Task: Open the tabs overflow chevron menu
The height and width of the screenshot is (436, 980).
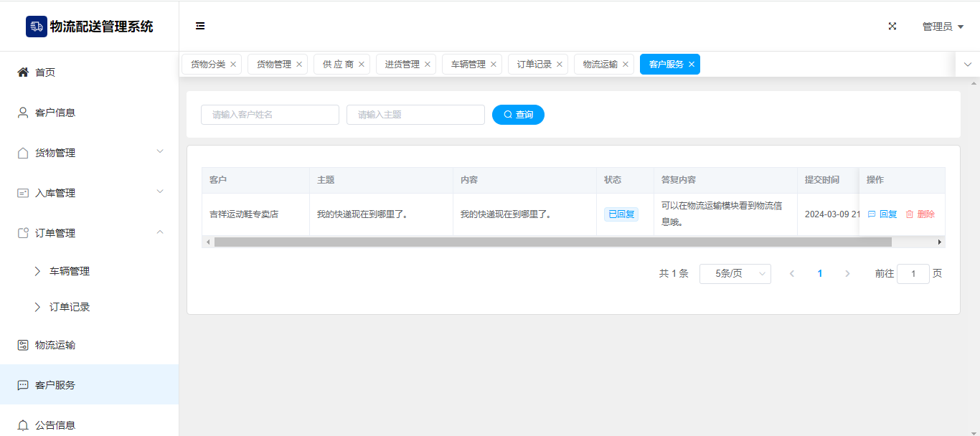Action: click(967, 65)
